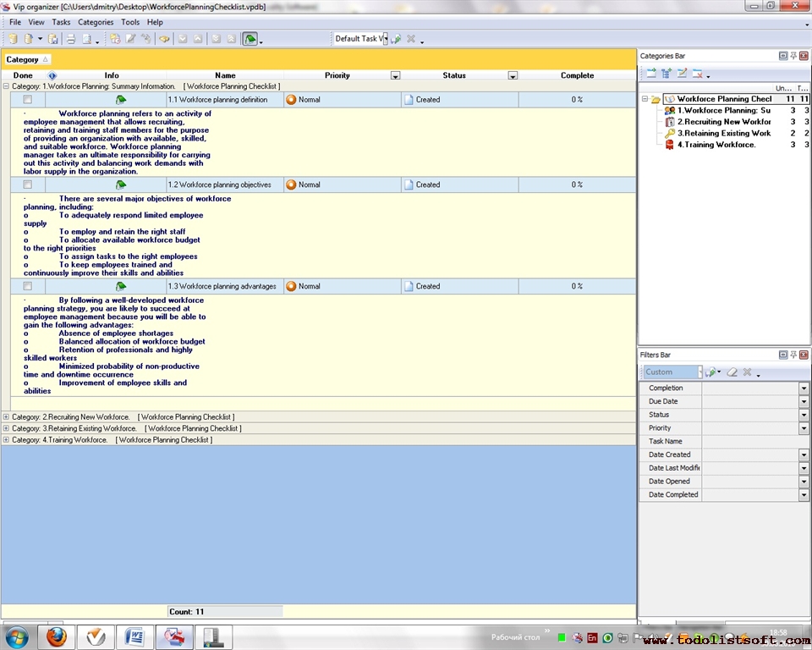The width and height of the screenshot is (812, 650).
Task: Click the green notes toggle icon in toolbar
Action: pos(250,39)
